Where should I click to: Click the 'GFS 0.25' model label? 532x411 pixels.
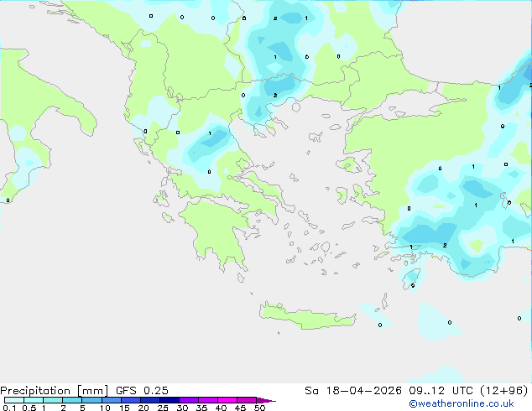[142, 391]
